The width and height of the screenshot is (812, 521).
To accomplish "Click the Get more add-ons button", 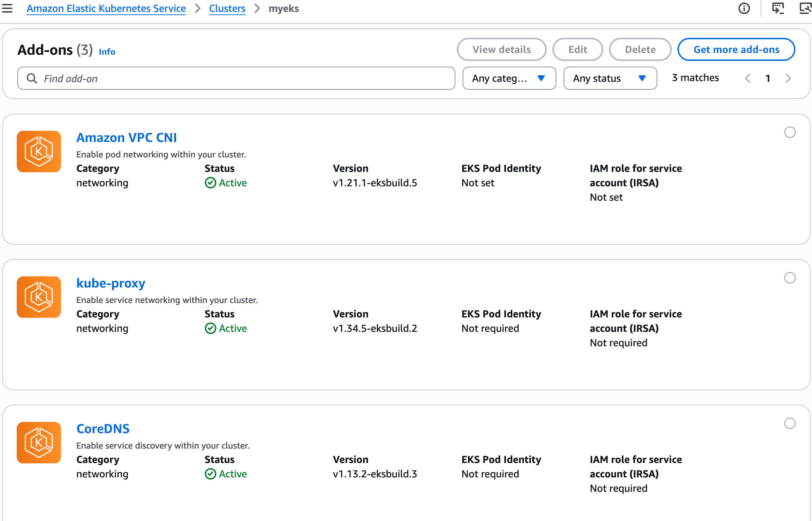I will [x=736, y=49].
